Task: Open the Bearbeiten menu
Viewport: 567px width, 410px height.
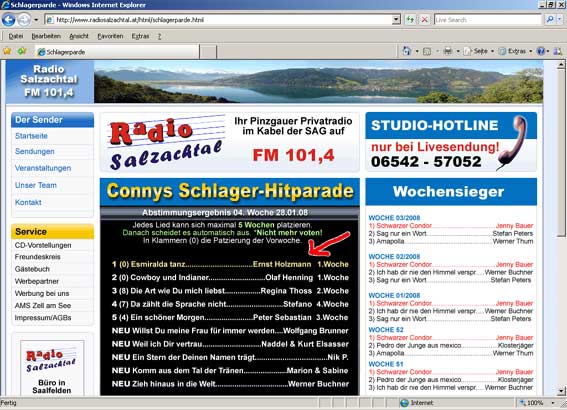Action: pos(46,36)
